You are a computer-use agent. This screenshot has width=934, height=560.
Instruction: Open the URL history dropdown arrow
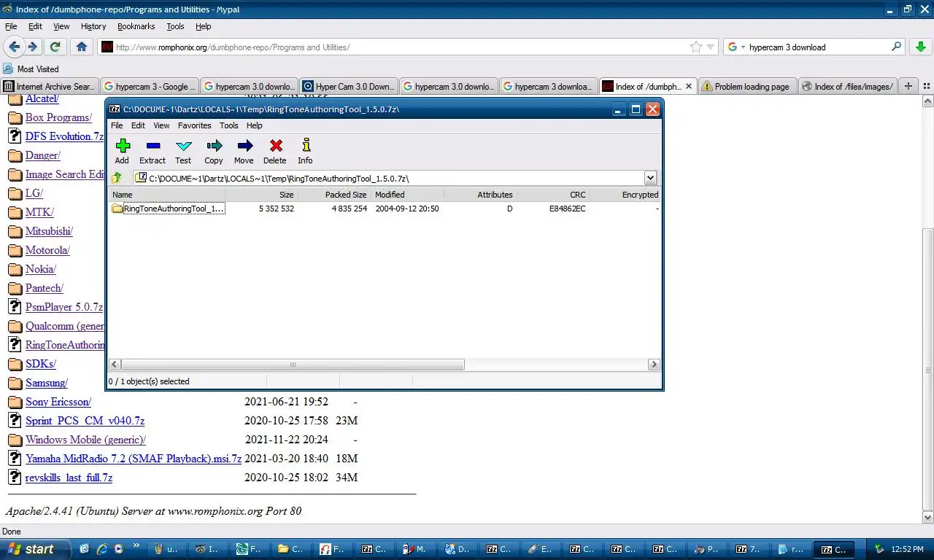coord(710,47)
